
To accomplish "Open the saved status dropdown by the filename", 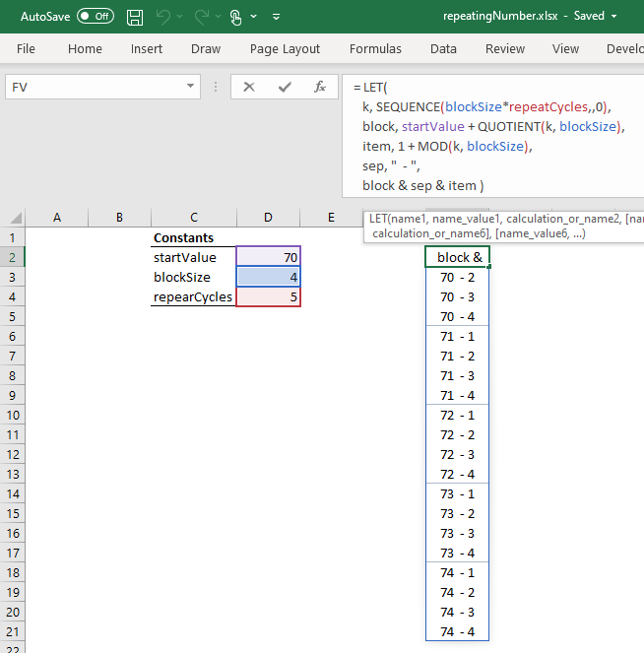I will [614, 17].
